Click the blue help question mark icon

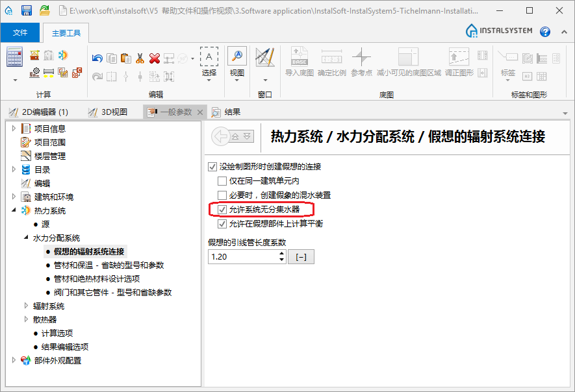coord(545,32)
